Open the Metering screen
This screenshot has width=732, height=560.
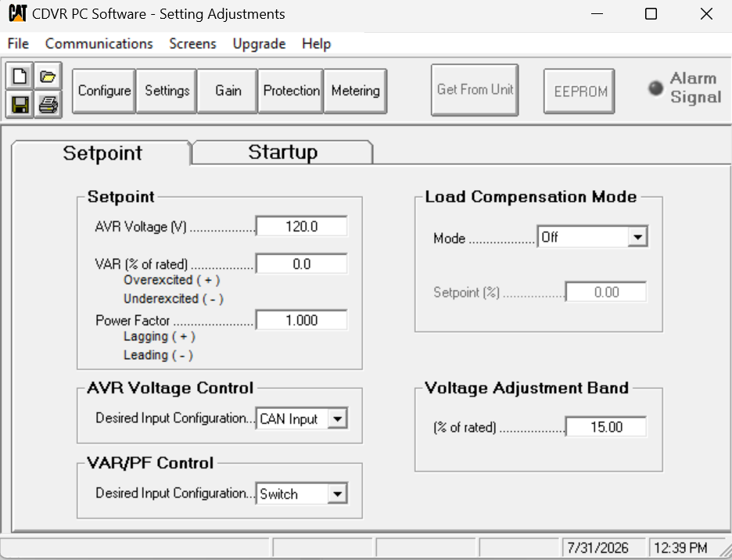[x=355, y=91]
